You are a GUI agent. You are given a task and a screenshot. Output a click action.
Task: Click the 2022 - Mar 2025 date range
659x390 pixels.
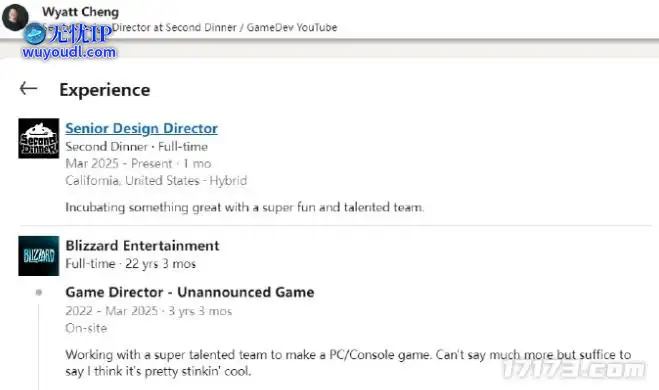[148, 311]
